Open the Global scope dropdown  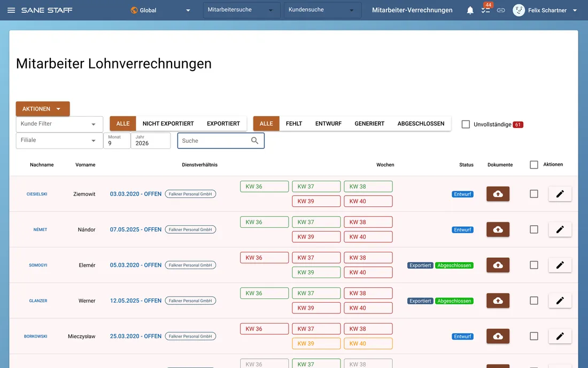tap(160, 10)
